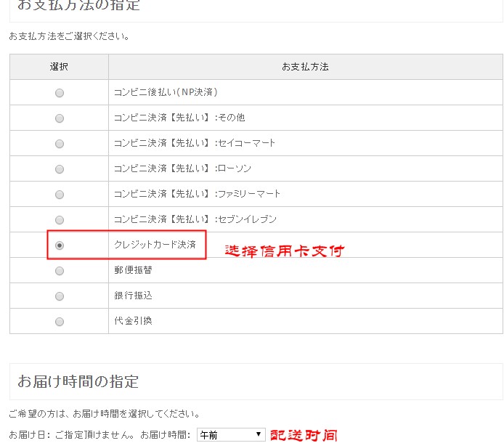Choose the 郵便振替 radio button
This screenshot has width=504, height=443.
point(60,271)
